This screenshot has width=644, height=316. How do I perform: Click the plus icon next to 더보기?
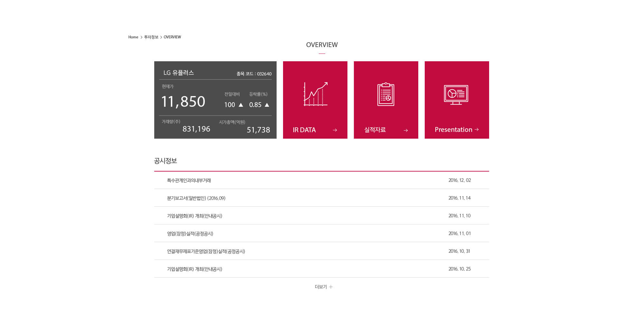[331, 287]
